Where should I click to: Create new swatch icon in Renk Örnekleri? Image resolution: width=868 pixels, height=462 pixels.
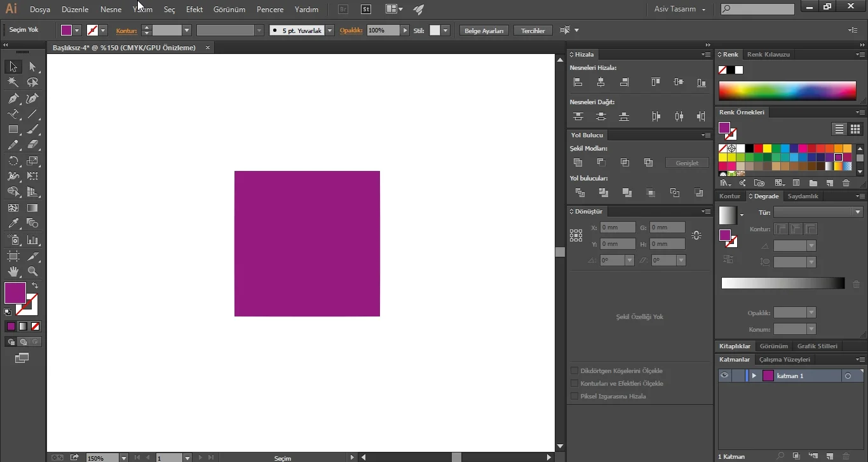(829, 183)
